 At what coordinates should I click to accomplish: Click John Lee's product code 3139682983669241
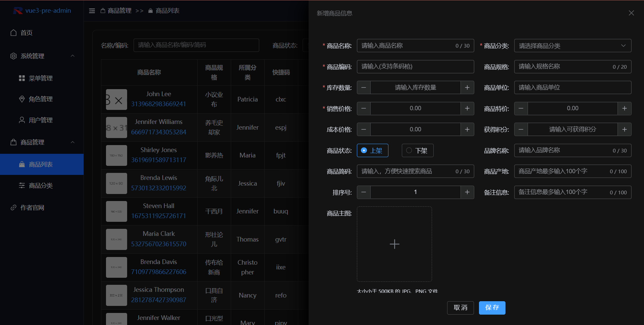click(x=158, y=104)
